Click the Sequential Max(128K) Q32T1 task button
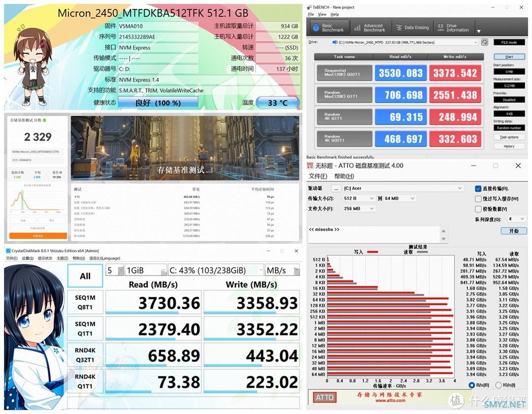This screenshot has height=414, width=532. point(344,72)
